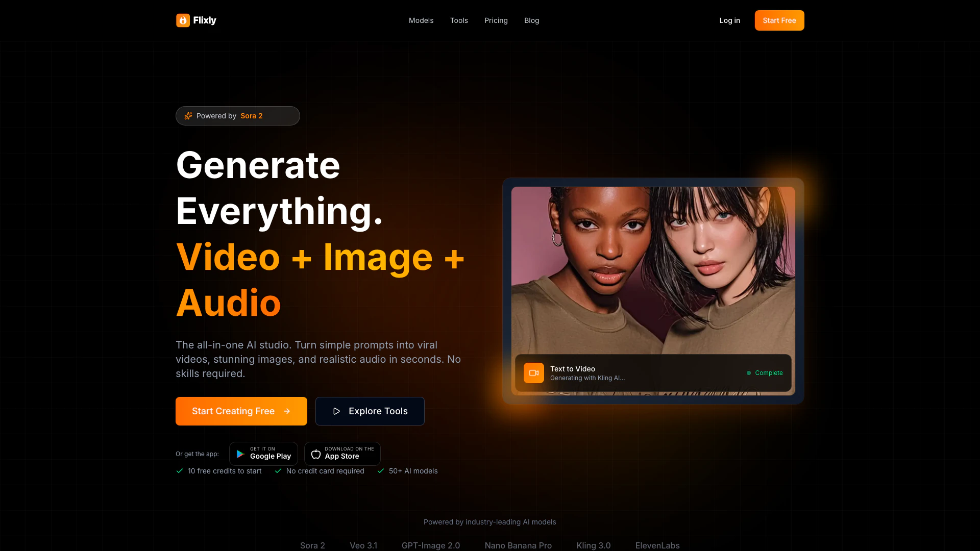
Task: Click 'ElevenLabs' in the models list
Action: click(657, 545)
